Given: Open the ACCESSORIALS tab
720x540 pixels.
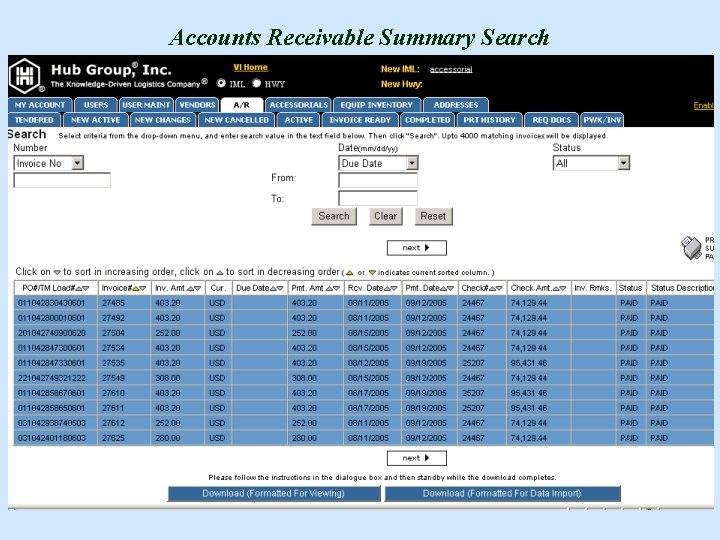Looking at the screenshot, I should click(298, 105).
